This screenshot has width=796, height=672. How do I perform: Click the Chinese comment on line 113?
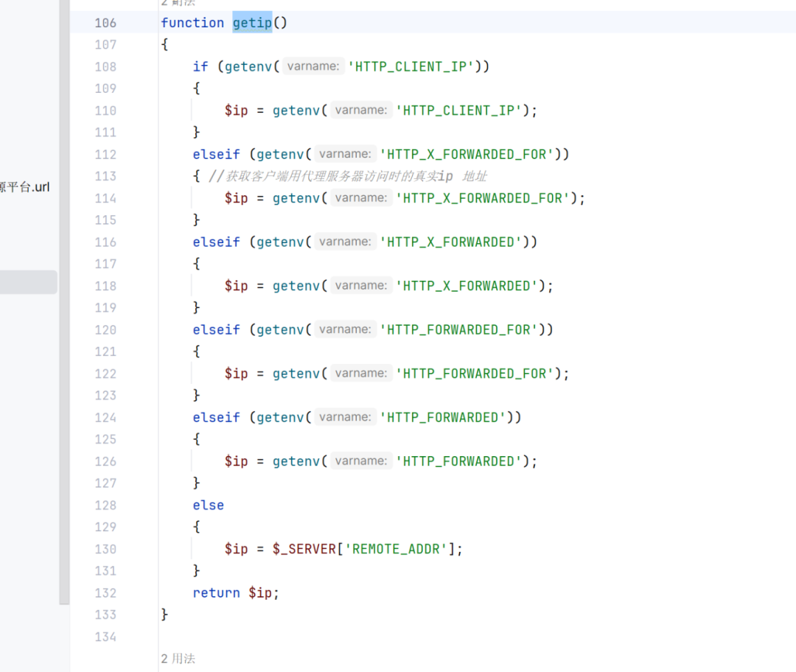tap(348, 176)
